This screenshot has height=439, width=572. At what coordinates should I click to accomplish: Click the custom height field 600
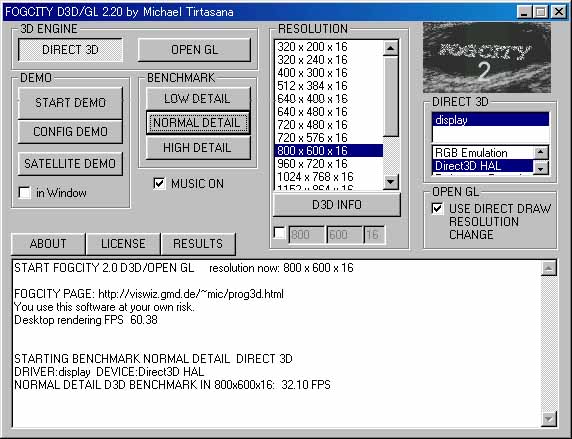coord(344,235)
